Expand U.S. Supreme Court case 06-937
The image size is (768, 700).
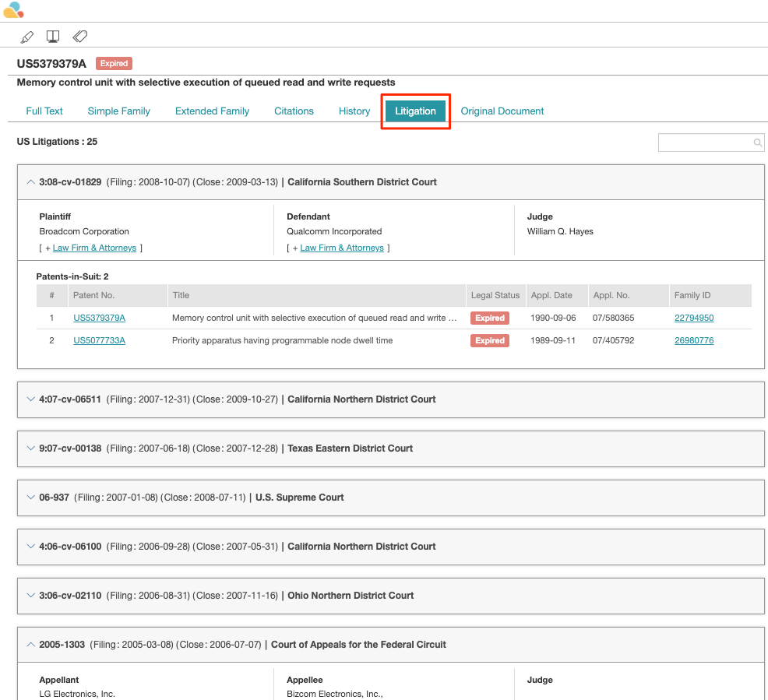(31, 498)
